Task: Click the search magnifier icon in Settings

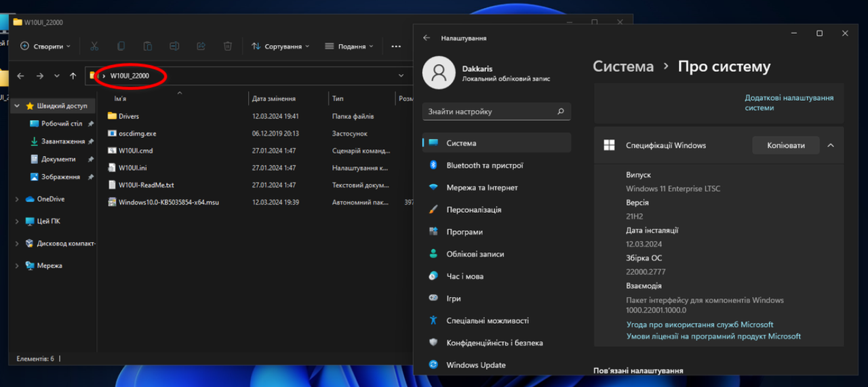Action: point(561,111)
